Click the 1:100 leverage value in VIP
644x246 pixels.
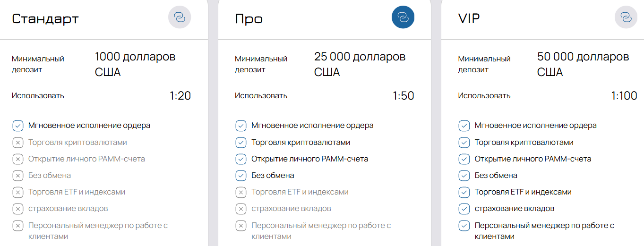(x=624, y=96)
